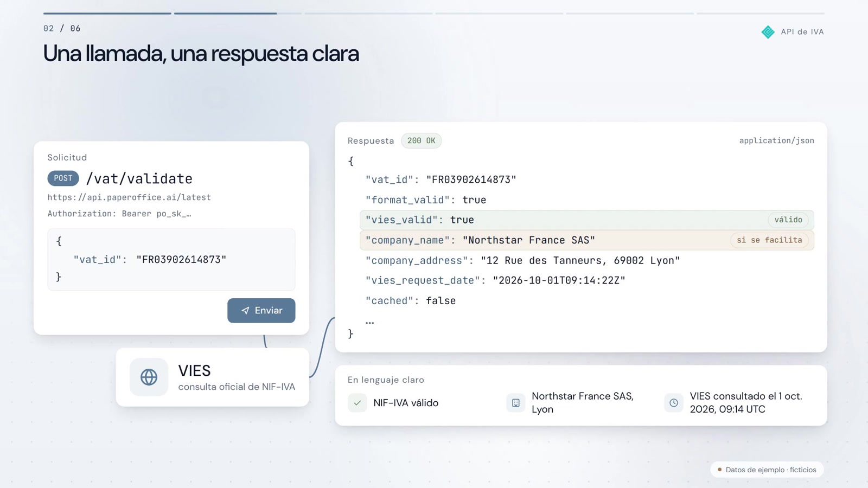This screenshot has height=488, width=868.
Task: Select the first progress segment at top
Action: (x=107, y=13)
